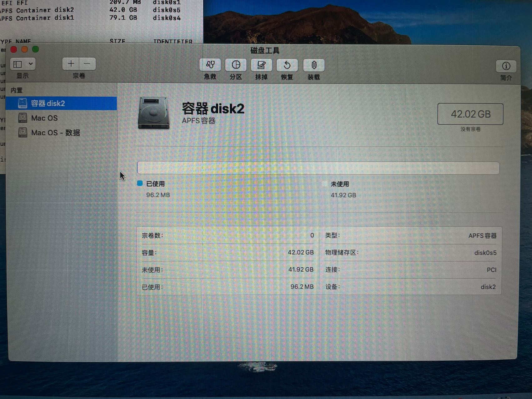Open the 显示 view dropdown arrow

pos(31,64)
